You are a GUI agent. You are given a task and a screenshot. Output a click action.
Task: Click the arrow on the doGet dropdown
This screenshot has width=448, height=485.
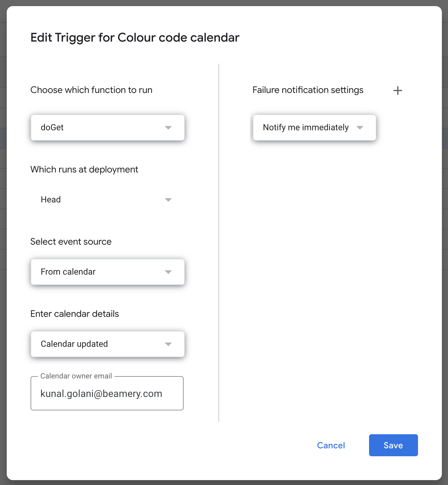[168, 128]
